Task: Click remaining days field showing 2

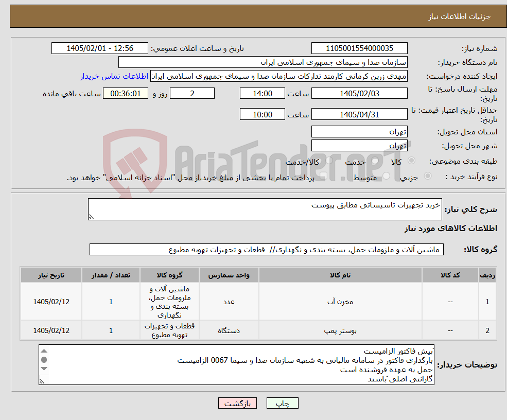Action: click(x=192, y=94)
